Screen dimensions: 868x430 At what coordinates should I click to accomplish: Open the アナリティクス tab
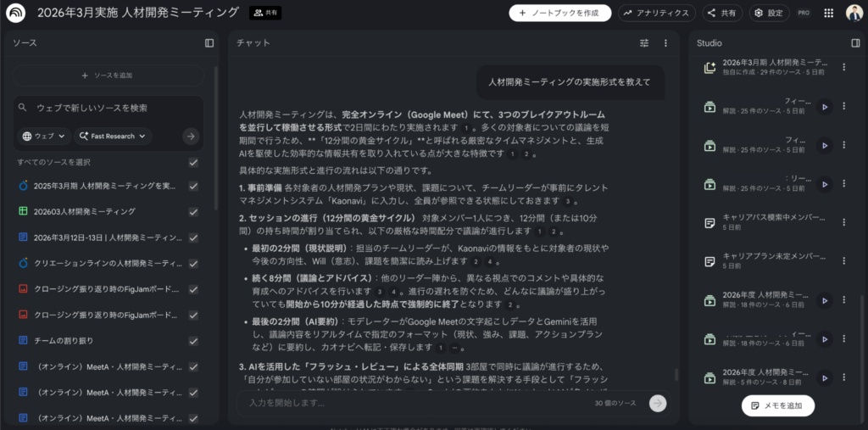657,13
